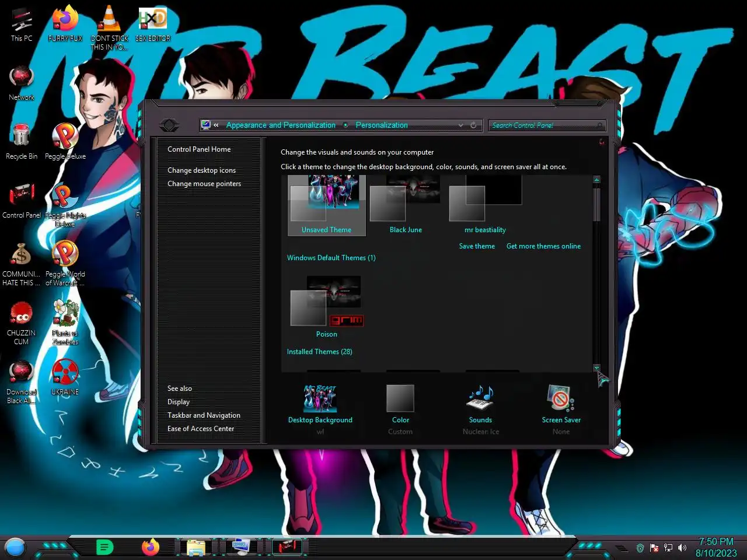
Task: Open Control Panel Home link
Action: (199, 149)
